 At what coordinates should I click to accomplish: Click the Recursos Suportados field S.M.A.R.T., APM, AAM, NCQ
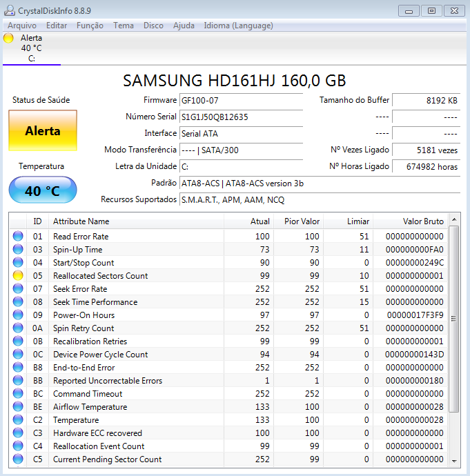320,200
